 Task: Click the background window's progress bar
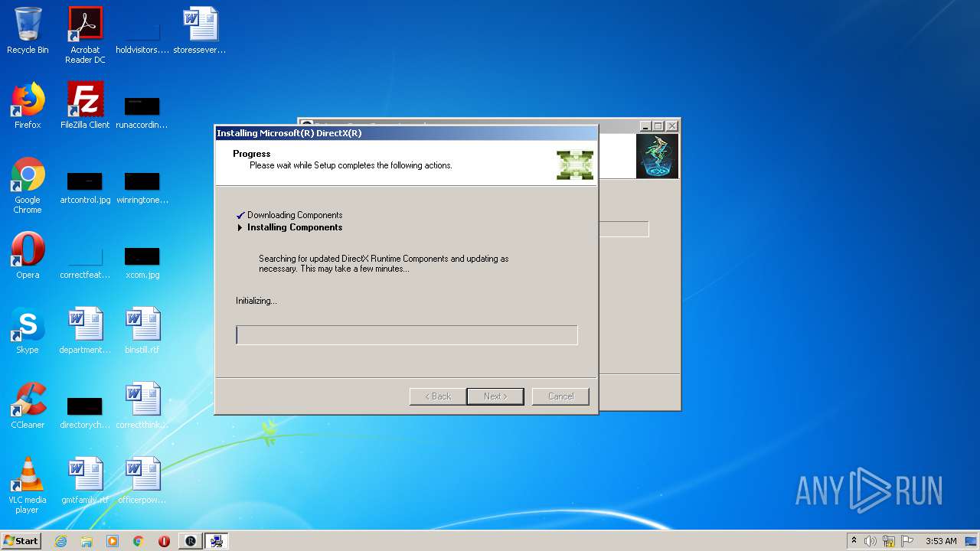624,229
